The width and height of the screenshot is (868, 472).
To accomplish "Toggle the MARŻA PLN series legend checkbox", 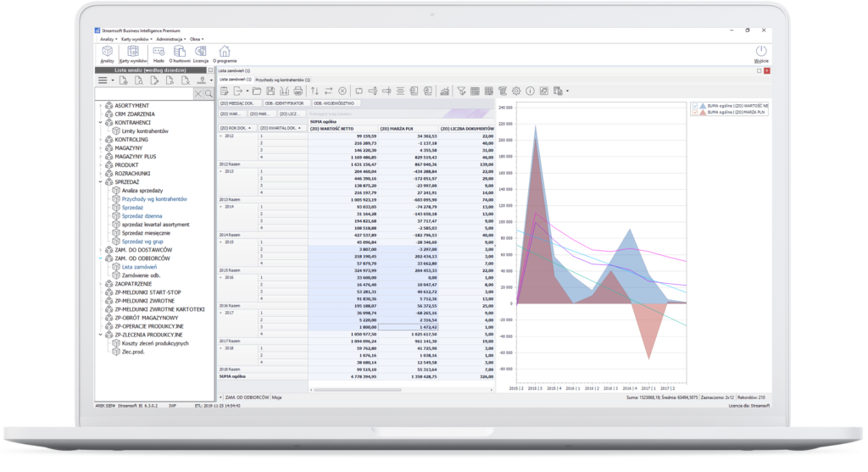I will point(695,111).
